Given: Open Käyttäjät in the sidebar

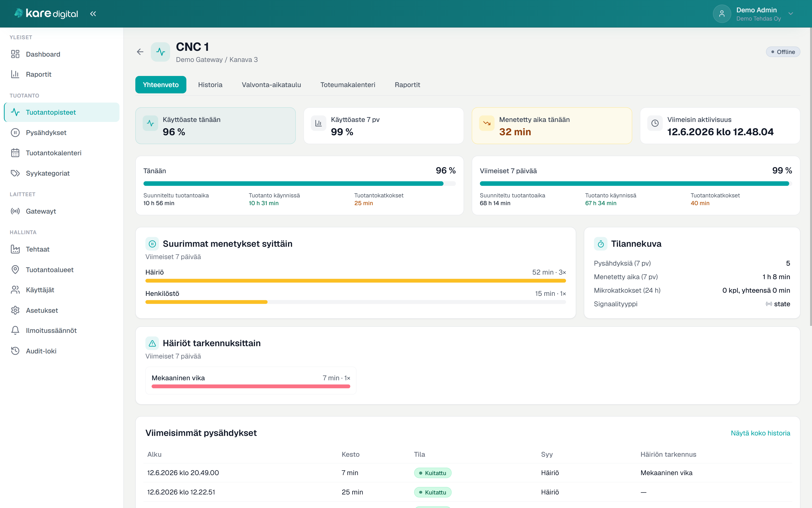Looking at the screenshot, I should pyautogui.click(x=62, y=290).
